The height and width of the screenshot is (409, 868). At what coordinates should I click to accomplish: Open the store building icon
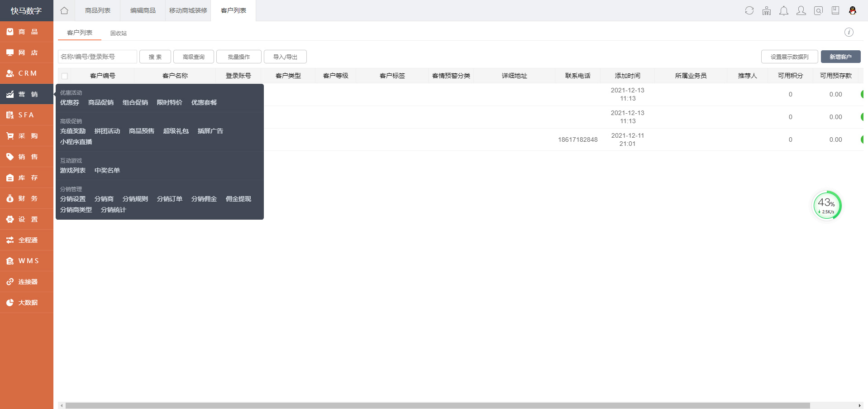(x=767, y=10)
